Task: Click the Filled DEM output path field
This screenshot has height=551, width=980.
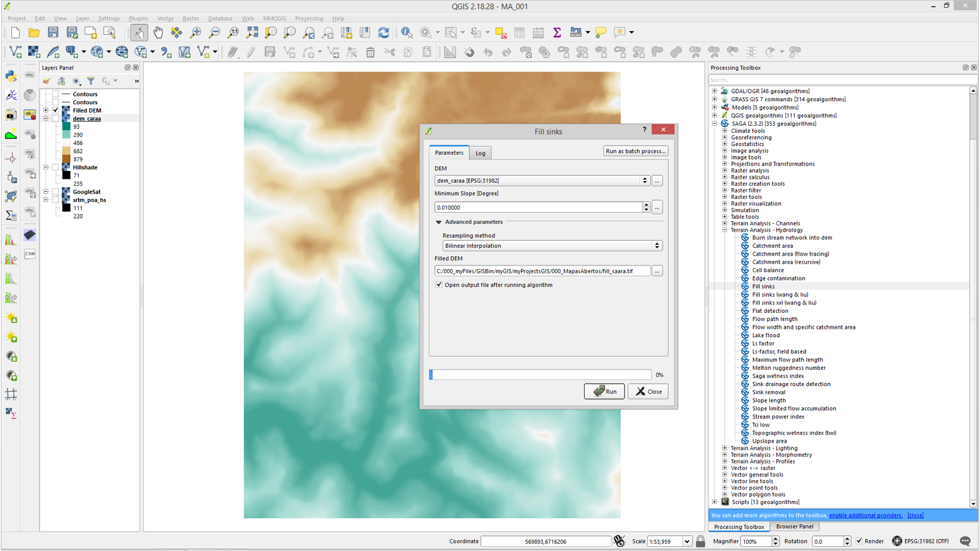Action: coord(542,271)
